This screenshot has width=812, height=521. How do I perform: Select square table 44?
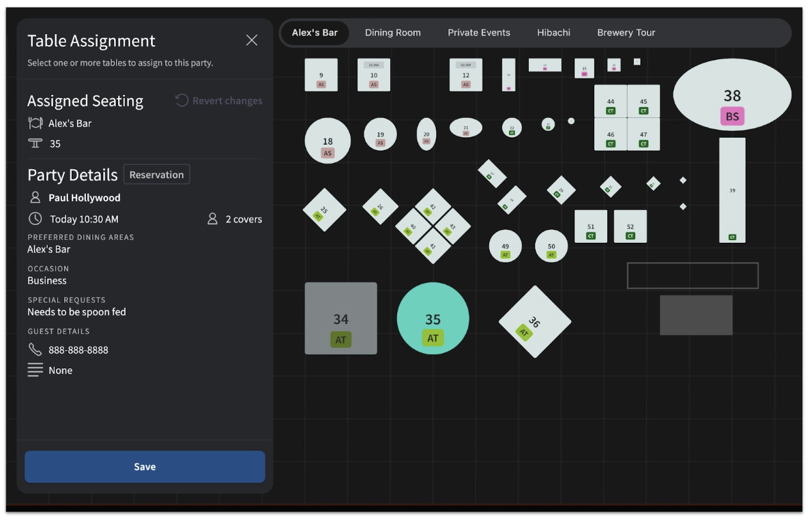coord(610,102)
